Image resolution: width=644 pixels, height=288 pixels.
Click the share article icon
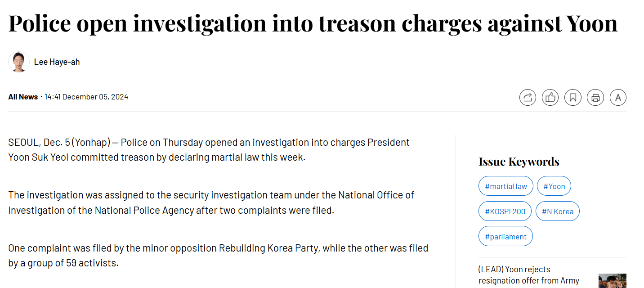pyautogui.click(x=528, y=97)
